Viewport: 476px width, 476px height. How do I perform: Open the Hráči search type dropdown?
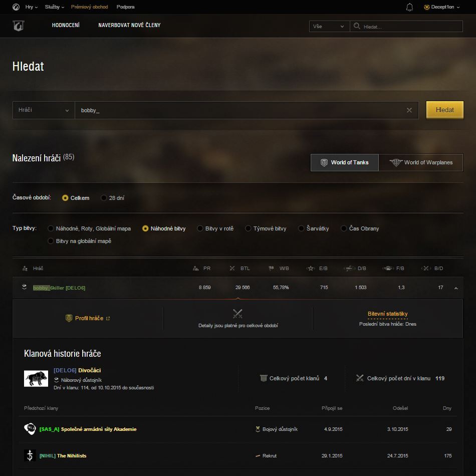(44, 110)
